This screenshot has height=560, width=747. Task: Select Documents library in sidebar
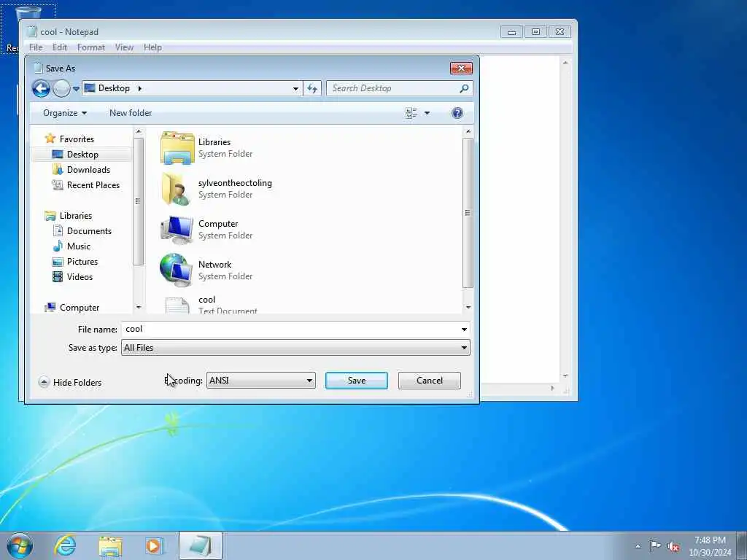coord(88,231)
